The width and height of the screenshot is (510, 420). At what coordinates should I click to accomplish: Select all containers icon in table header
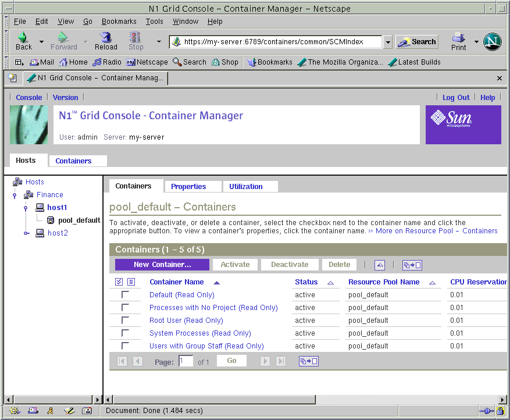pos(119,282)
